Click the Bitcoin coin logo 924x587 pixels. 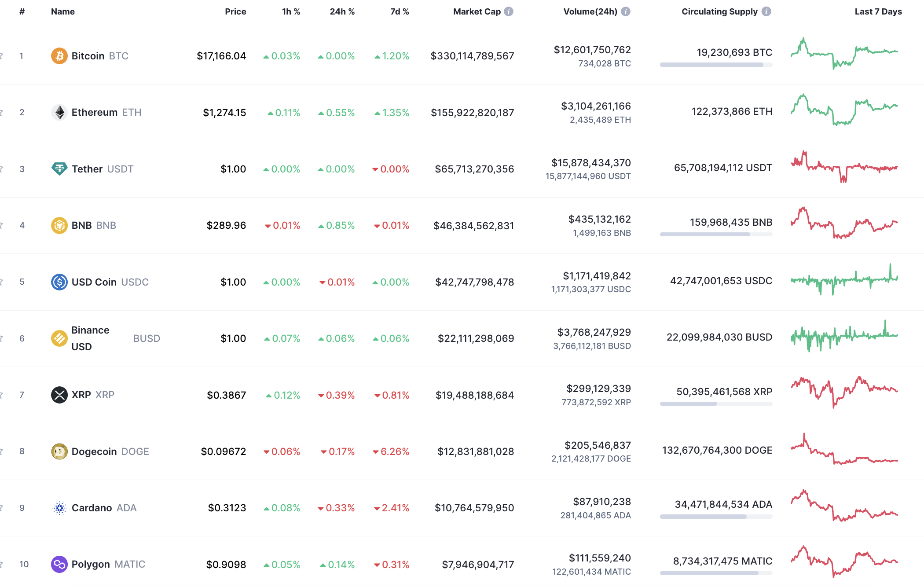tap(59, 56)
